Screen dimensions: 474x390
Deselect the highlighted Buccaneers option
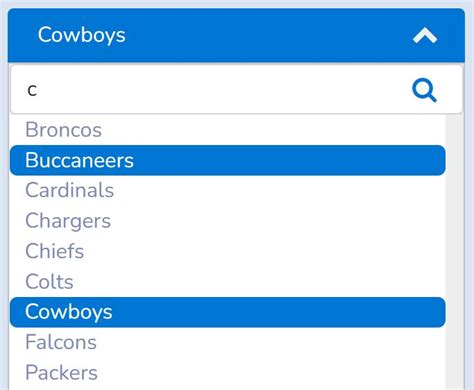coord(228,160)
